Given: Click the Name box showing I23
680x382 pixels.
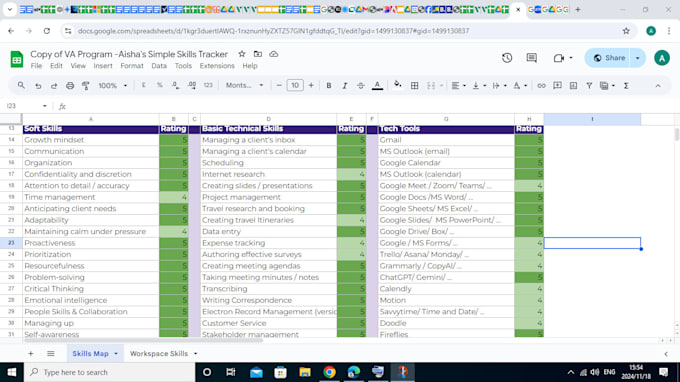Looking at the screenshot, I should pyautogui.click(x=26, y=106).
